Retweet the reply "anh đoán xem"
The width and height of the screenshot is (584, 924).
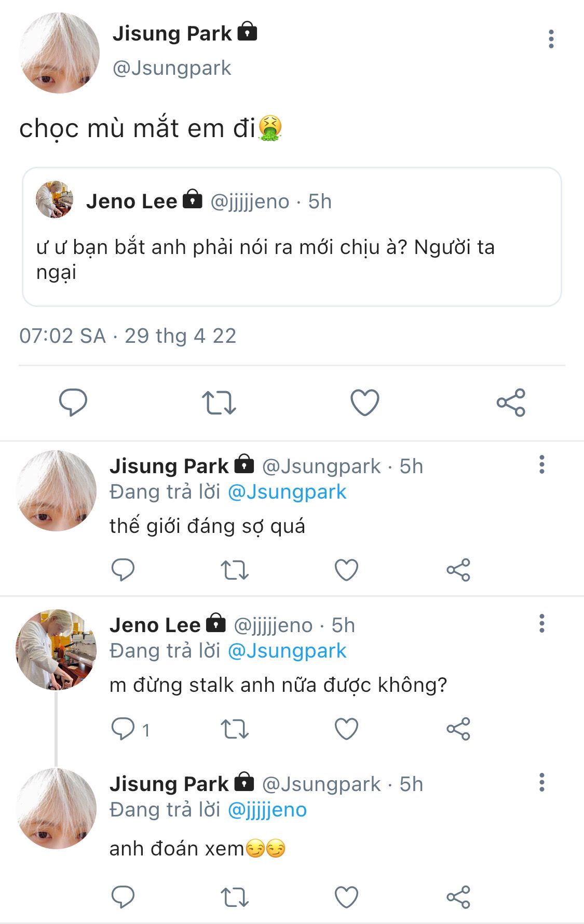(x=235, y=897)
